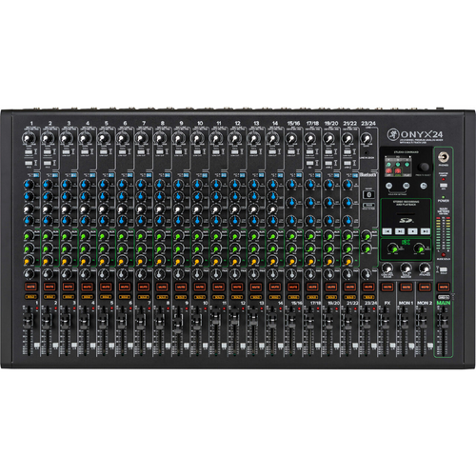Click the Bluetooth pairing button

[x=368, y=194]
